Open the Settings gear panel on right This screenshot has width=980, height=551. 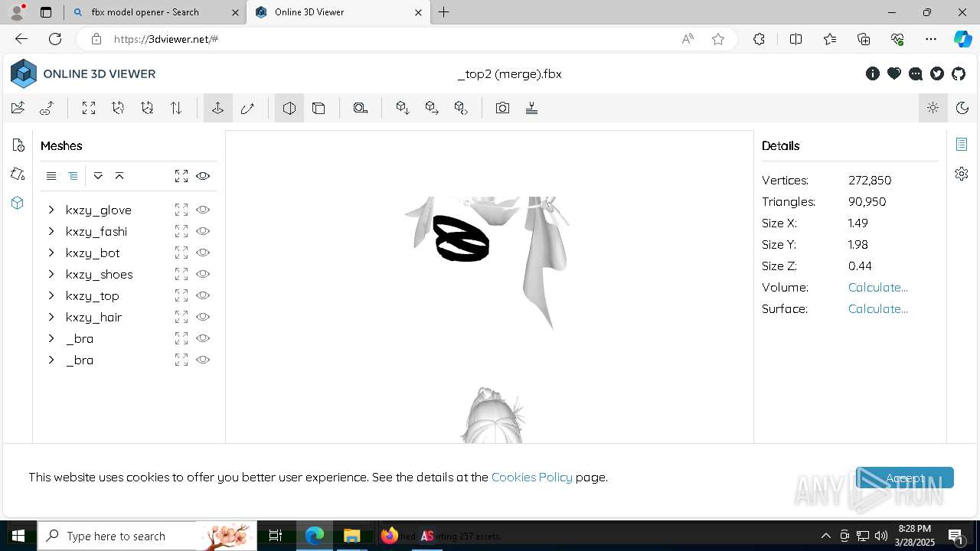point(962,174)
